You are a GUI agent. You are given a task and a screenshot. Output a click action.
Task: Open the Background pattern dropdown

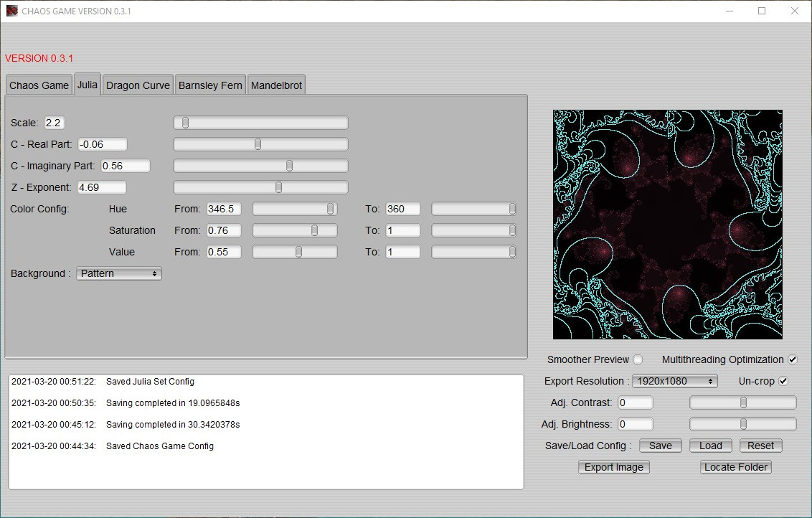tap(118, 273)
